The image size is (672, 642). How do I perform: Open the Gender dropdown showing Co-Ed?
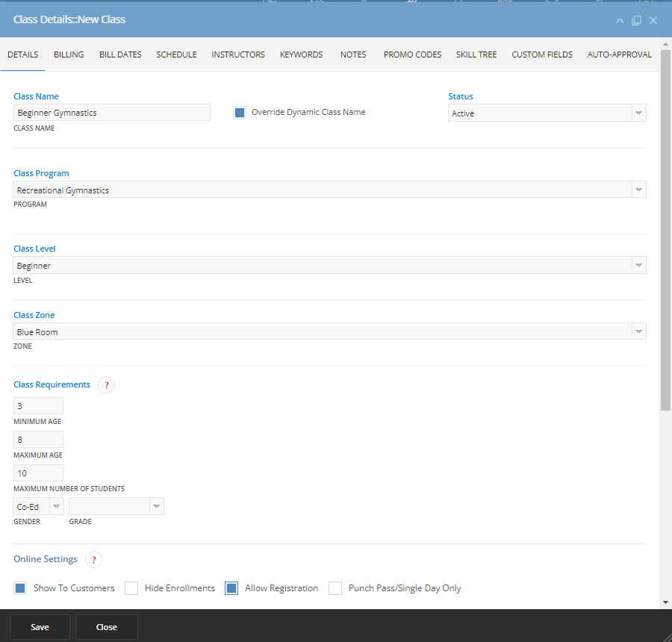coord(55,506)
